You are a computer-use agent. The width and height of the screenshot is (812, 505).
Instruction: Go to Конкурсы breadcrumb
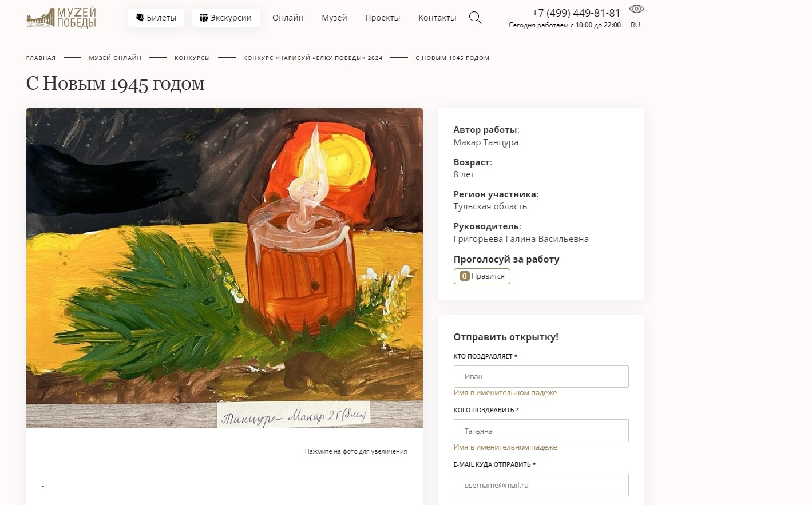pos(192,58)
